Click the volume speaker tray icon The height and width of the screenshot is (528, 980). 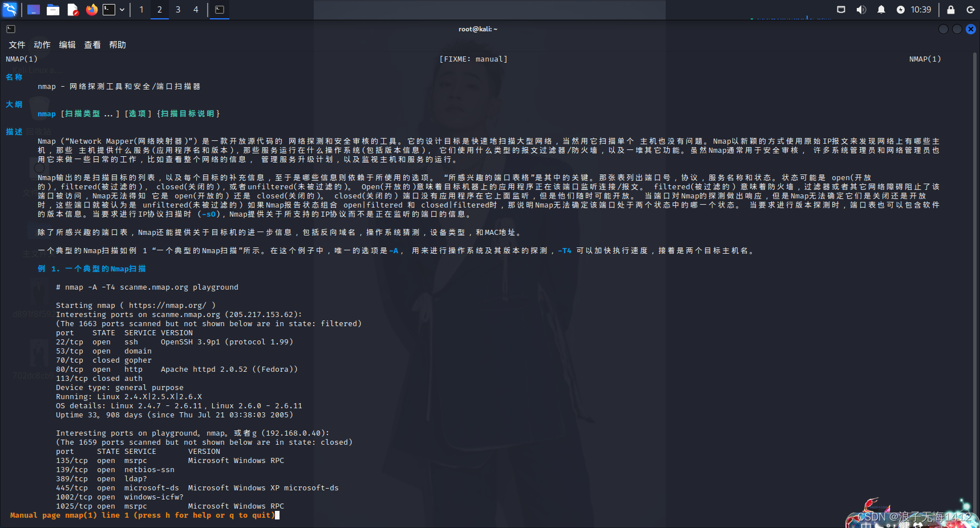click(861, 10)
